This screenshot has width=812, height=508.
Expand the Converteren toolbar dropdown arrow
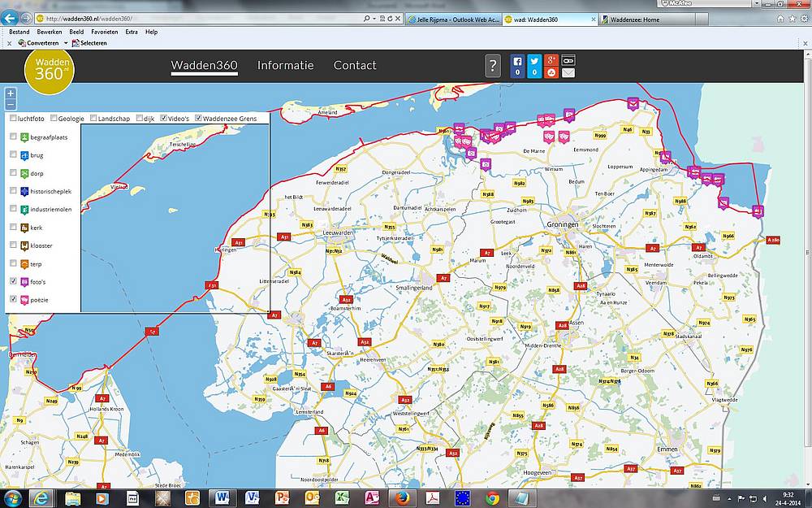[x=65, y=43]
